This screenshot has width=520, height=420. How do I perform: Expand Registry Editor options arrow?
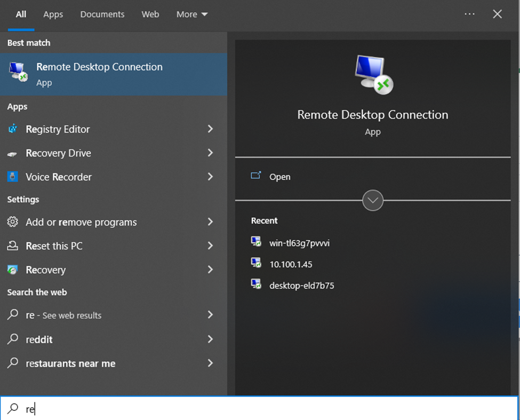coord(210,129)
